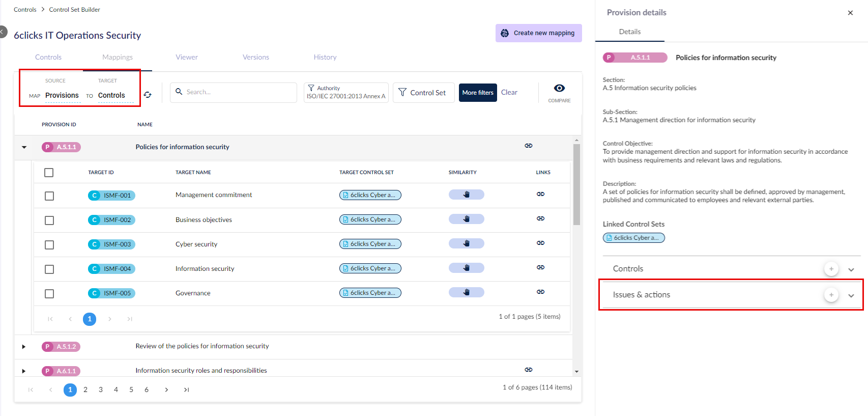Image resolution: width=868 pixels, height=416 pixels.
Task: Go to page 6 of the provisions list
Action: (x=147, y=390)
